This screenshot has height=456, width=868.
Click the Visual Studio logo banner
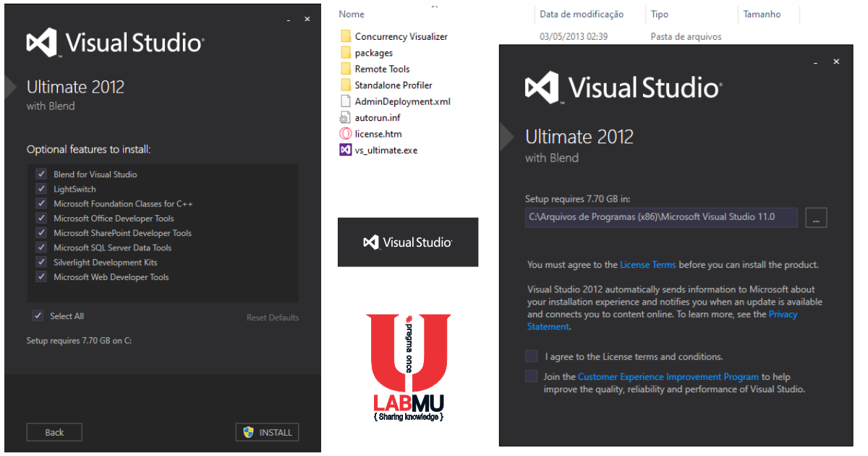coord(408,242)
